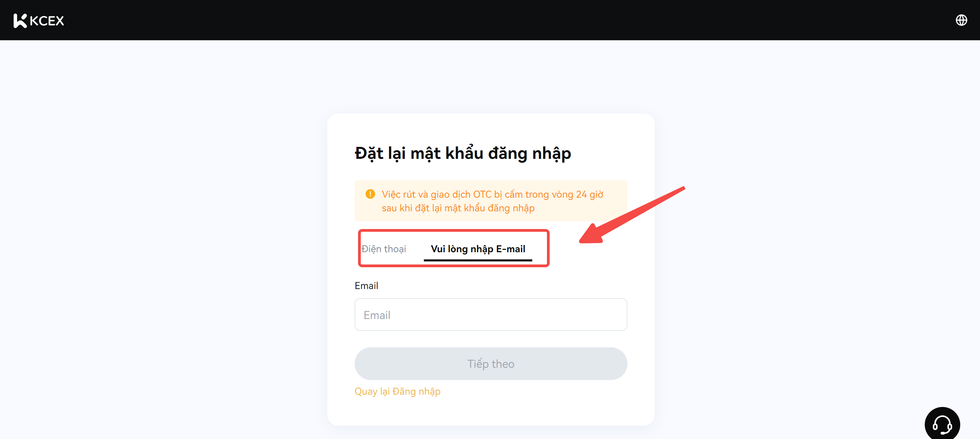Viewport: 980px width, 439px height.
Task: Focus the Email input field
Action: click(x=491, y=315)
